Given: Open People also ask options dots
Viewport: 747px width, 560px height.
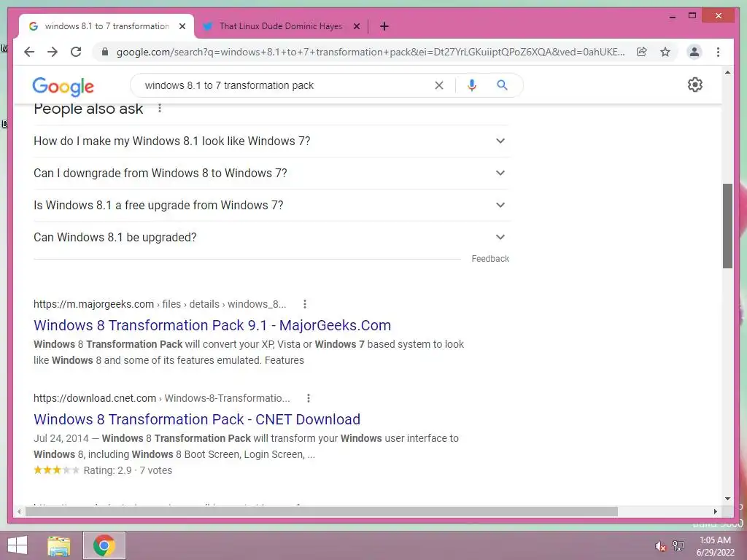Looking at the screenshot, I should [x=160, y=109].
